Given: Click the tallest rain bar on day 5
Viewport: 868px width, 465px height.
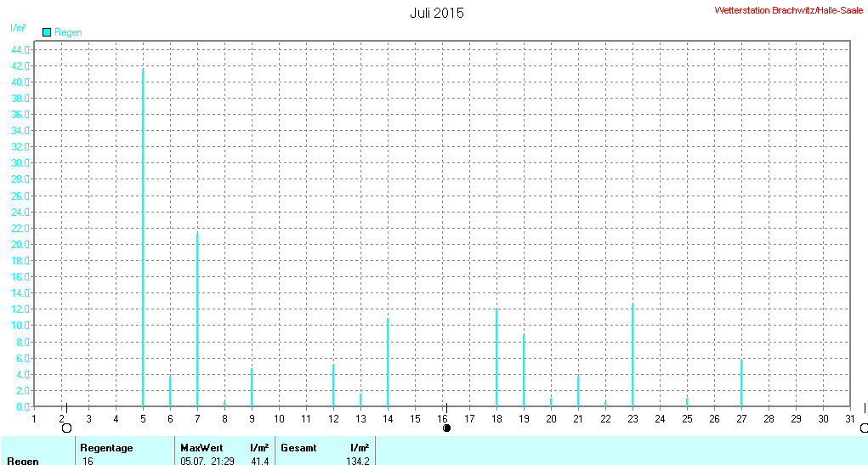Looking at the screenshot, I should pos(143,238).
